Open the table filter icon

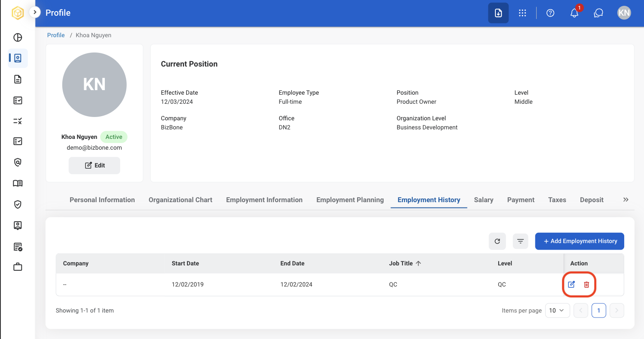pyautogui.click(x=521, y=241)
